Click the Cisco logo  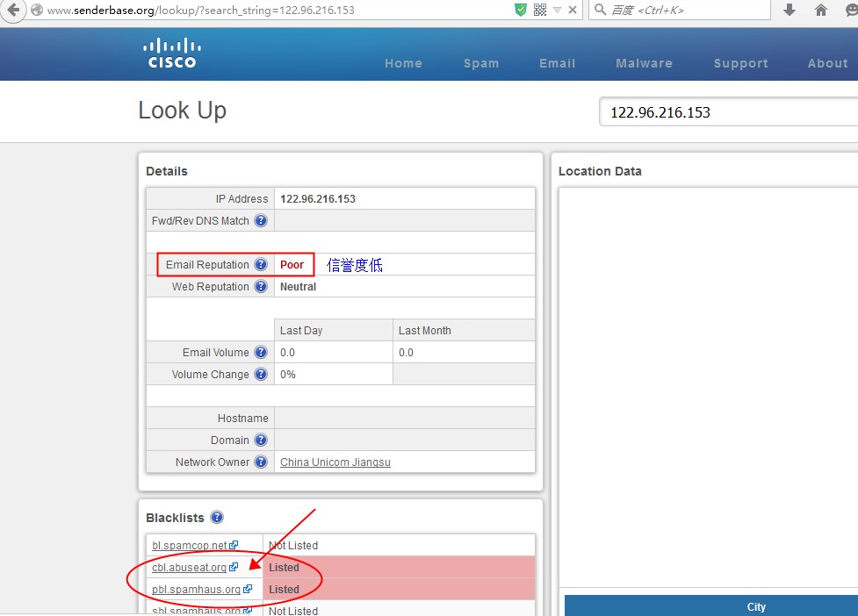(x=171, y=54)
